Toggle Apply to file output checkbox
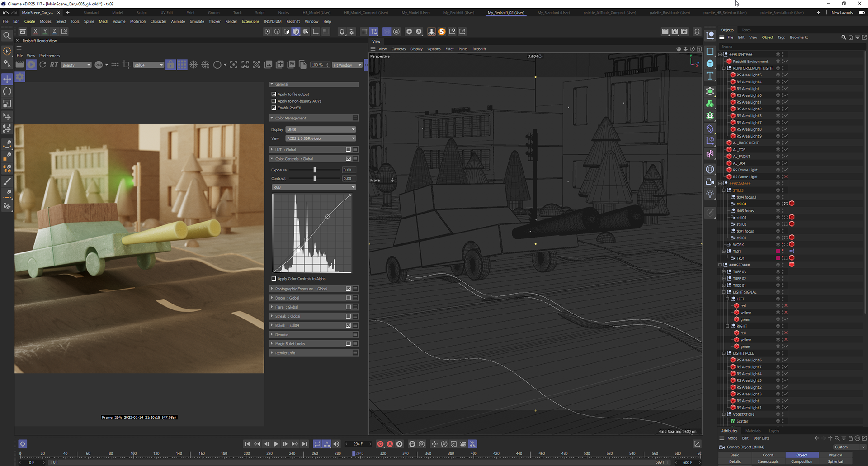This screenshot has width=868, height=466. coord(274,94)
